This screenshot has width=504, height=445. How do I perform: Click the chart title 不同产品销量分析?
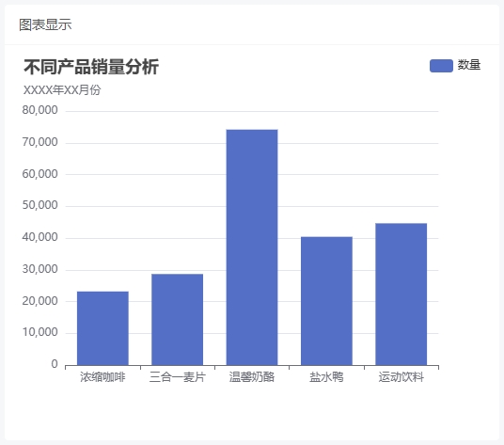91,67
